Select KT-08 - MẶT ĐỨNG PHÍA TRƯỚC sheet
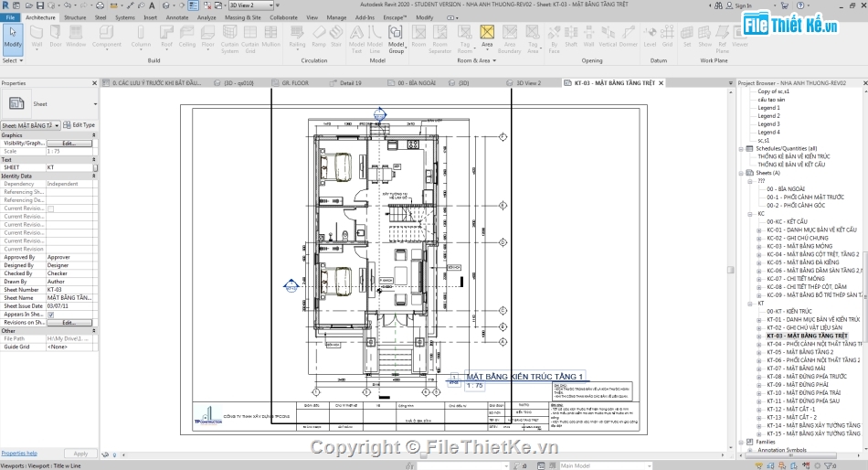 pos(807,377)
